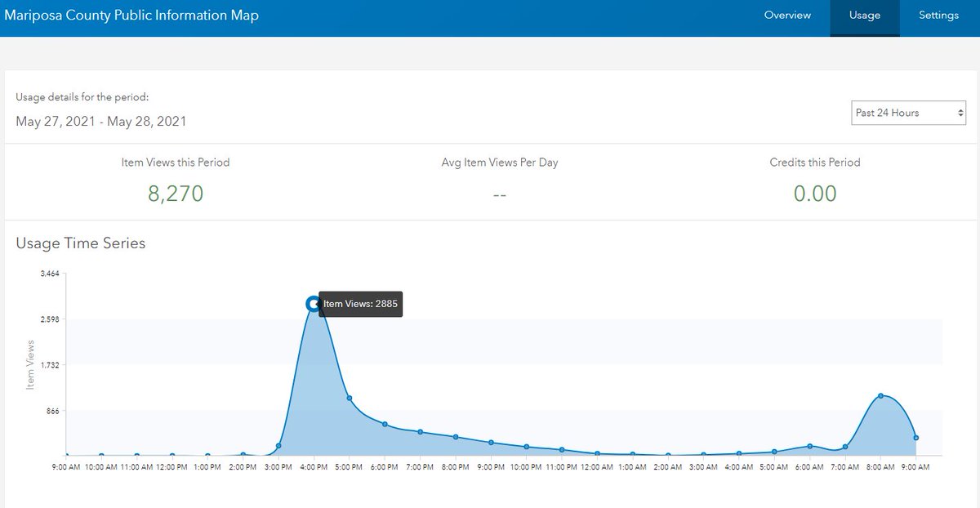980x508 pixels.
Task: Click the Avg Item Views Per Day placeholder
Action: coord(499,195)
